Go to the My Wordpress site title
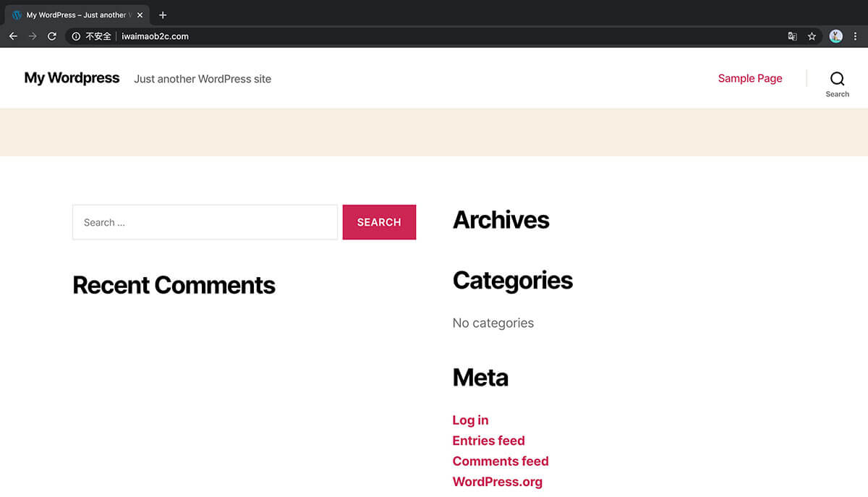The image size is (868, 497). pos(72,78)
